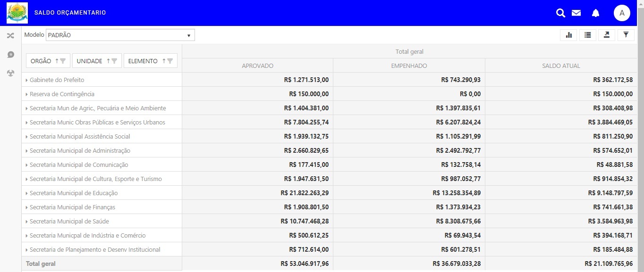Click the cube icon in sidebar
This screenshot has height=272, width=644.
tap(10, 74)
